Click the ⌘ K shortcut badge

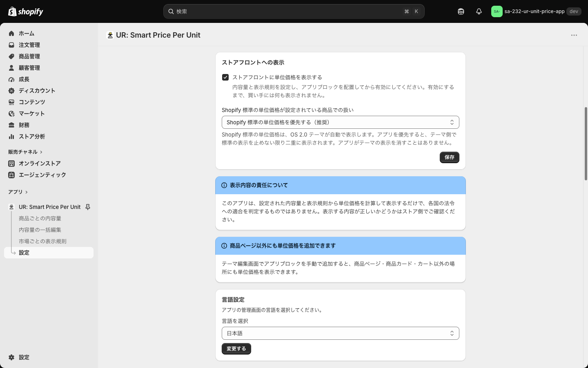412,11
